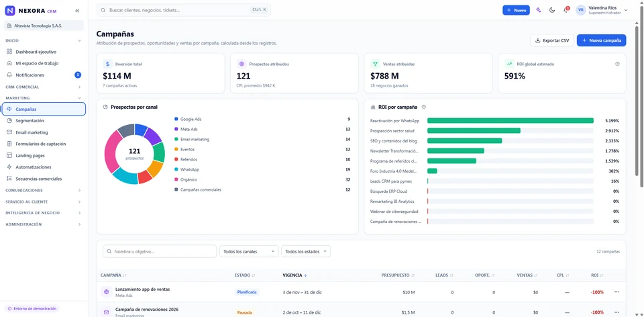The height and width of the screenshot is (317, 644).
Task: Click the Orgánico pink legend swatch
Action: coord(176,179)
